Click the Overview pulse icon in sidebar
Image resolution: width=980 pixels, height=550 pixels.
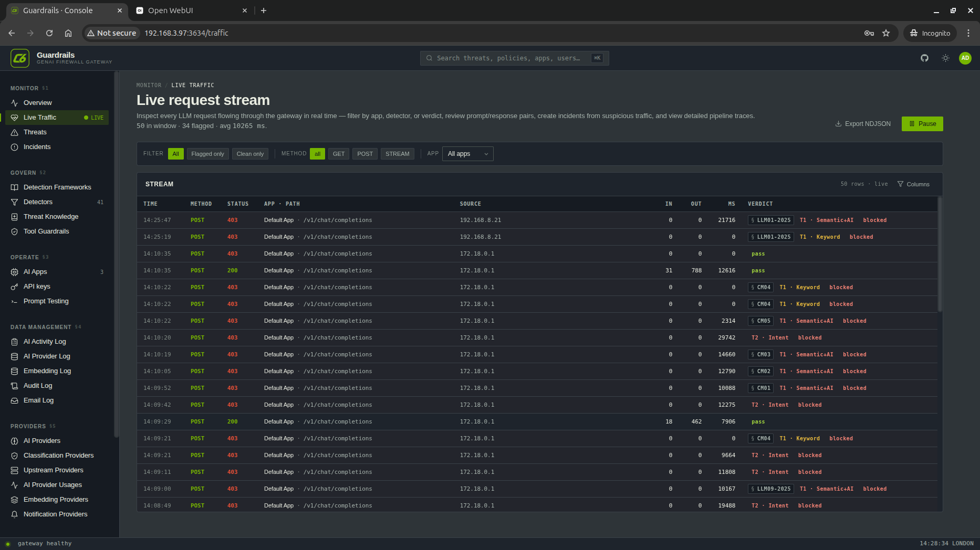15,103
